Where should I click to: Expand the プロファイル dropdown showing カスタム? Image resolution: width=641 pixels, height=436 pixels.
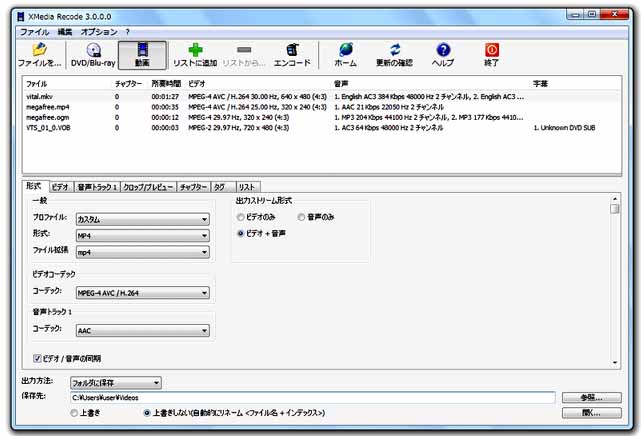[141, 219]
